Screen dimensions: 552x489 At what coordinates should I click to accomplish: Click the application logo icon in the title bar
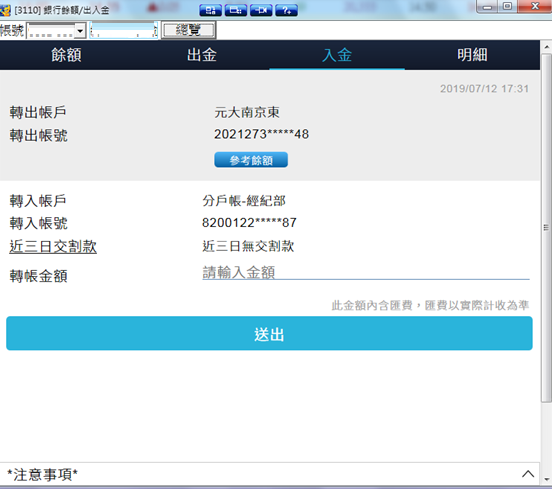click(x=5, y=10)
